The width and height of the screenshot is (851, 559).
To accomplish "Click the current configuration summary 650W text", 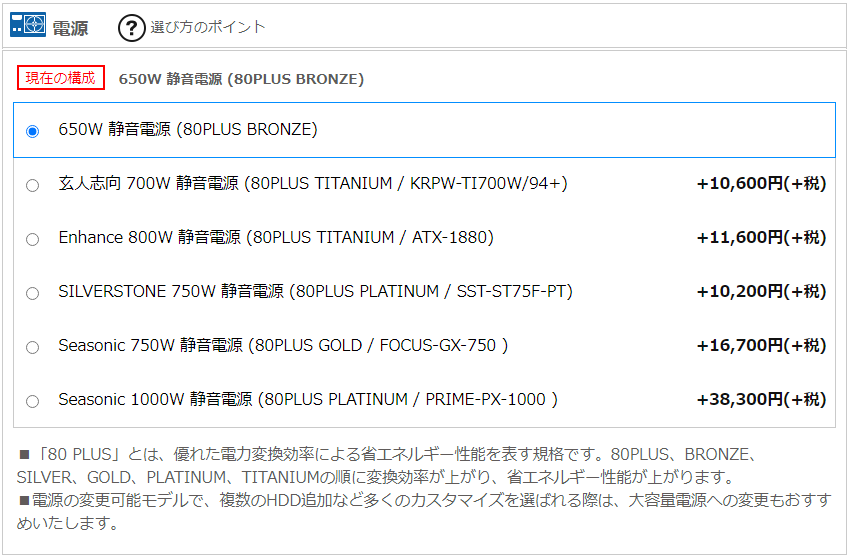I will point(241,78).
